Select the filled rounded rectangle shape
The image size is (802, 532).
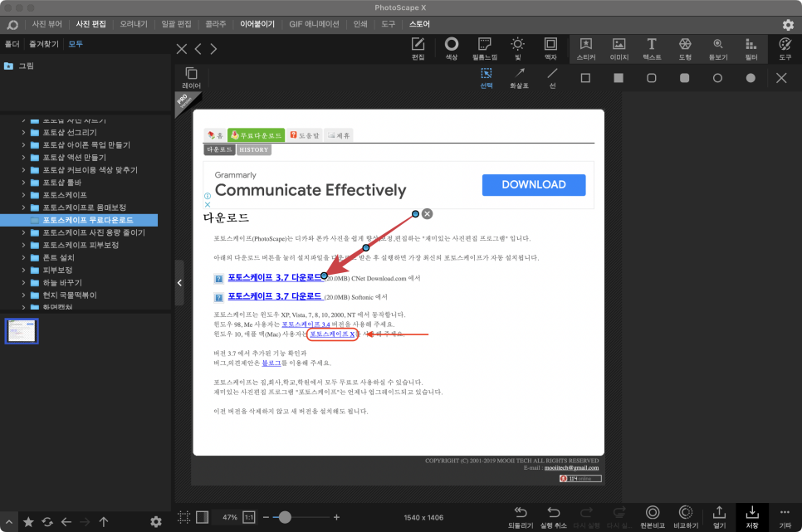click(x=684, y=78)
